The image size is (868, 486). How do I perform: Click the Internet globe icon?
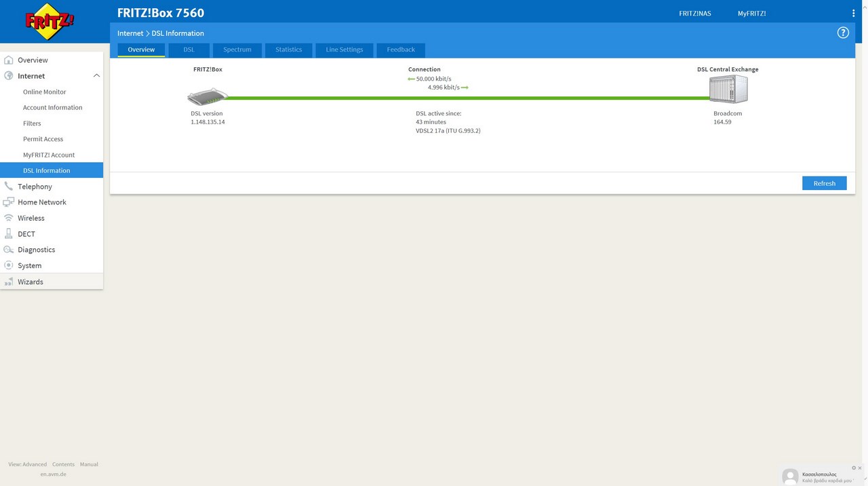point(9,76)
